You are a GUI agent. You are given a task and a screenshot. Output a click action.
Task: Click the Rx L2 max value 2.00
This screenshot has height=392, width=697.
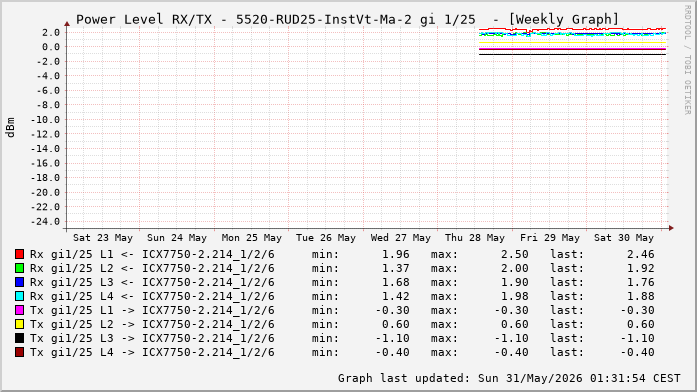tap(515, 268)
